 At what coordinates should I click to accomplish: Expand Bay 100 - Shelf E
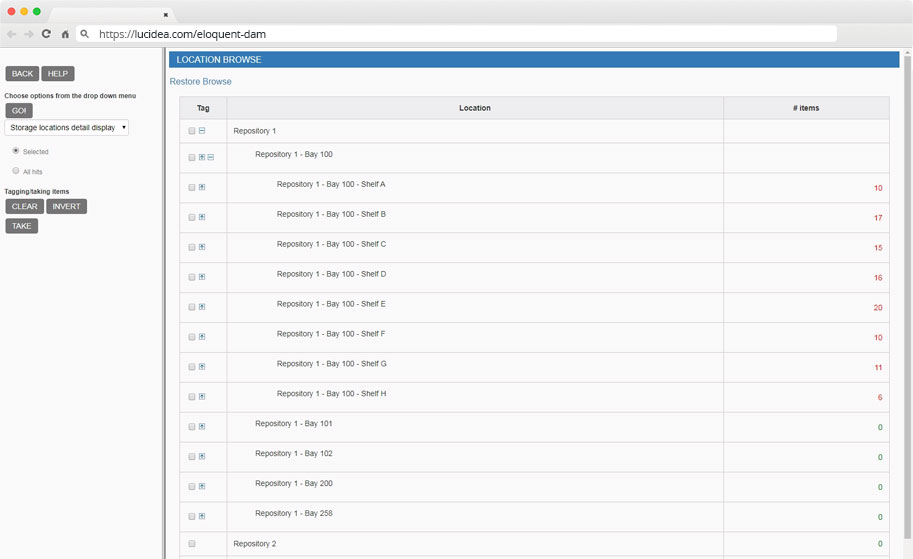tap(202, 306)
